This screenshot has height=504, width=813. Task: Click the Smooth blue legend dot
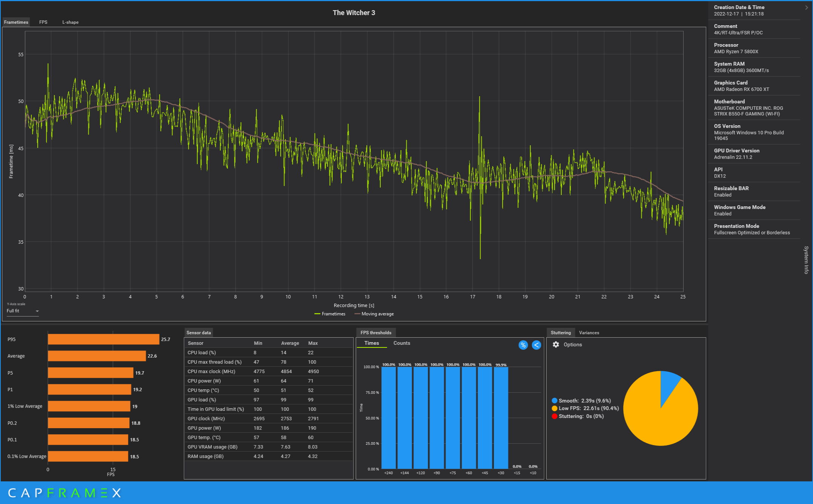554,401
